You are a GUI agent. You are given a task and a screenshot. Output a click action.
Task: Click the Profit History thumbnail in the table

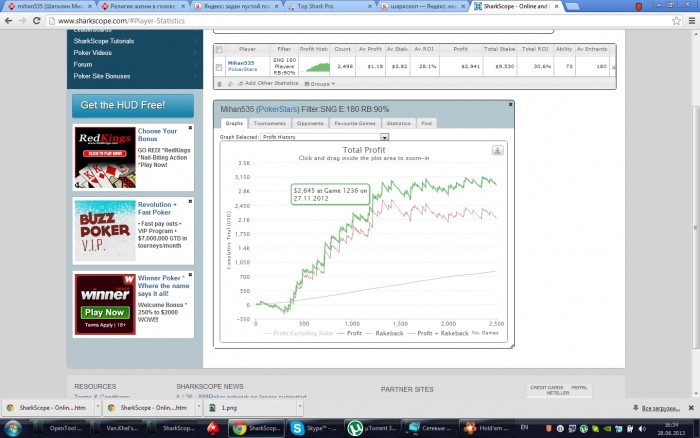[314, 67]
